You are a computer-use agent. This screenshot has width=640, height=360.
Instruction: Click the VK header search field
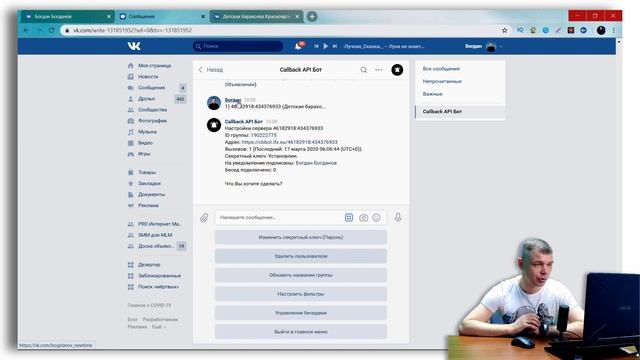pos(238,46)
